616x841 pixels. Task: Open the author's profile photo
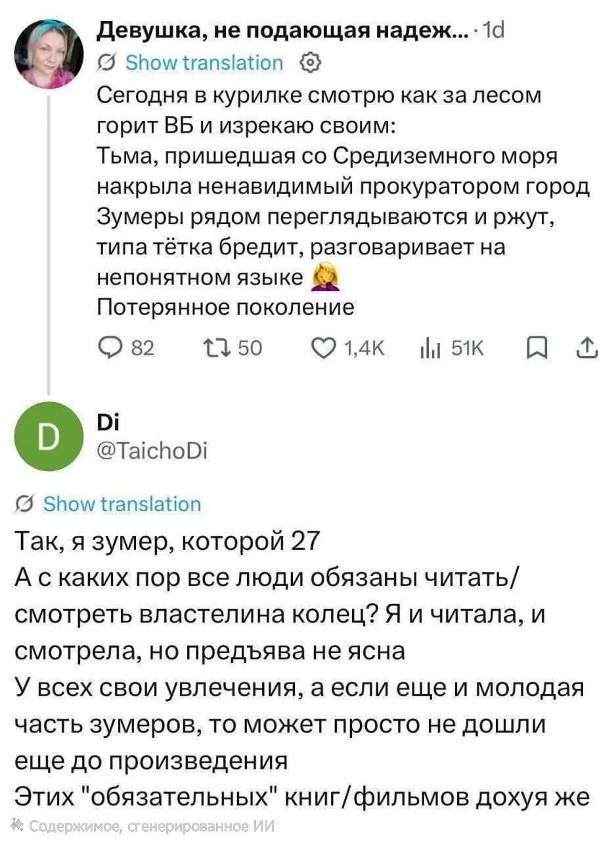(49, 53)
